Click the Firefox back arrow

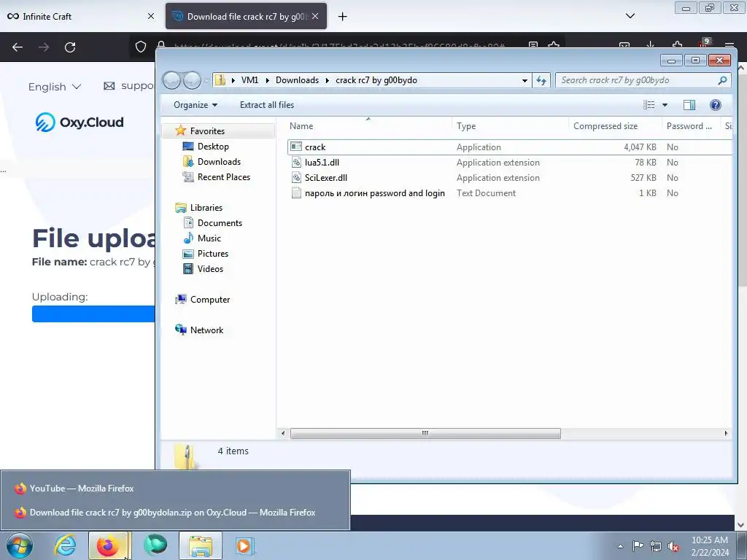(x=18, y=47)
